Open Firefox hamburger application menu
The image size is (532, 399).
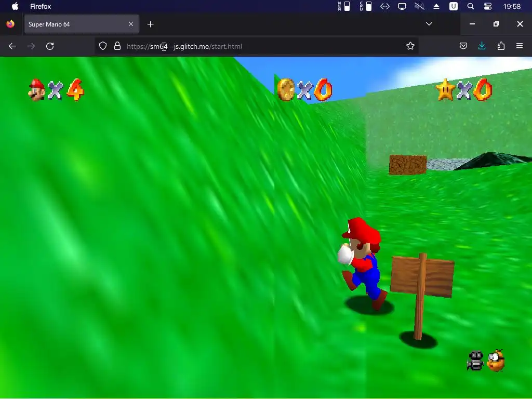coord(520,46)
